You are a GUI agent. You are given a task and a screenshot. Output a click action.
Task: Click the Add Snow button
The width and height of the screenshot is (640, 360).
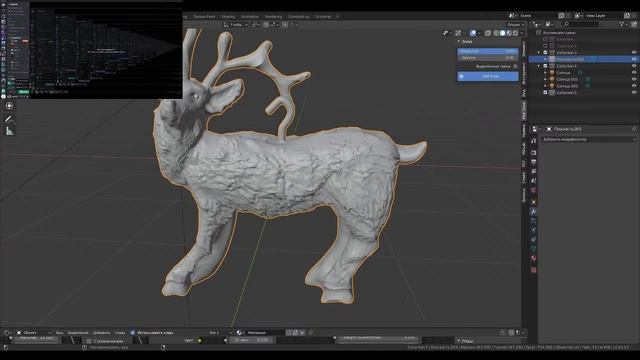click(x=488, y=76)
